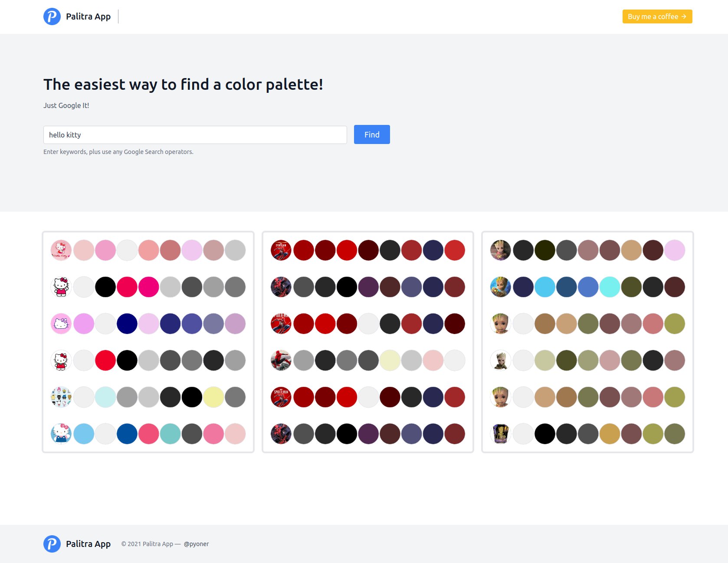Screen dimensions: 728x563
Task: Select the Hello Kitty thumbnail with blue background
Action: 61,434
